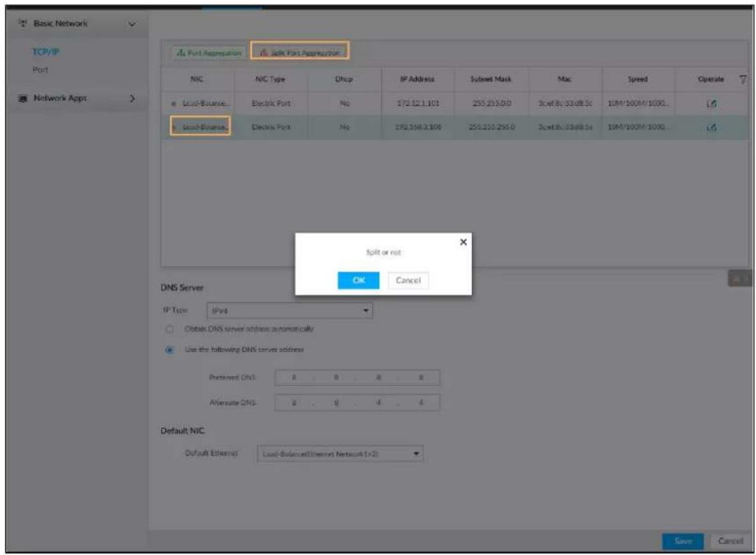Open the edit icon for 192.168.2.106 row
Image resolution: width=756 pixels, height=555 pixels.
711,128
